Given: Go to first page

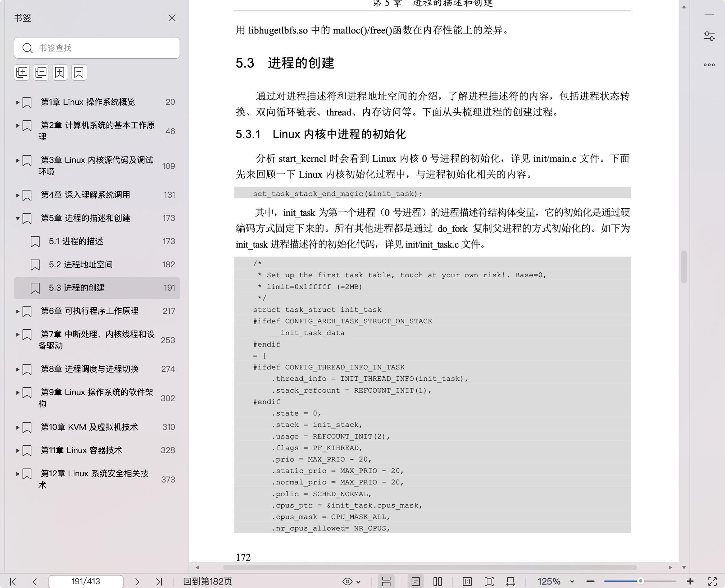Looking at the screenshot, I should [x=13, y=582].
